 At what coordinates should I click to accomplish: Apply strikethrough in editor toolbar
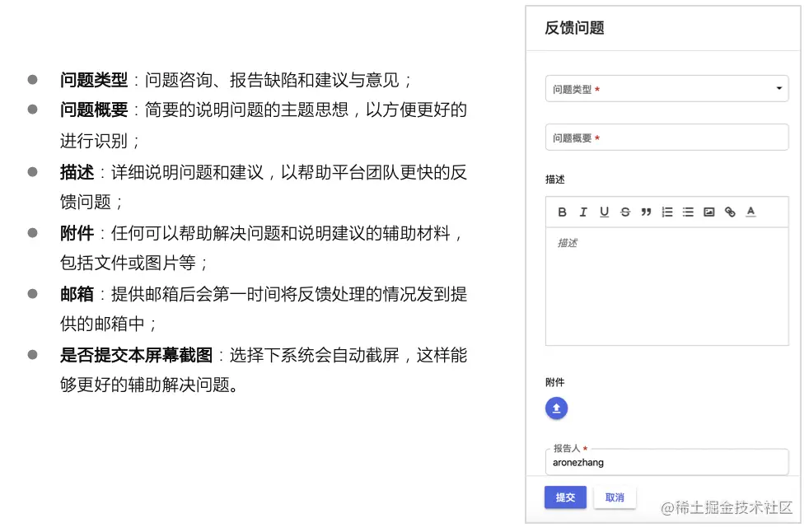pos(625,212)
